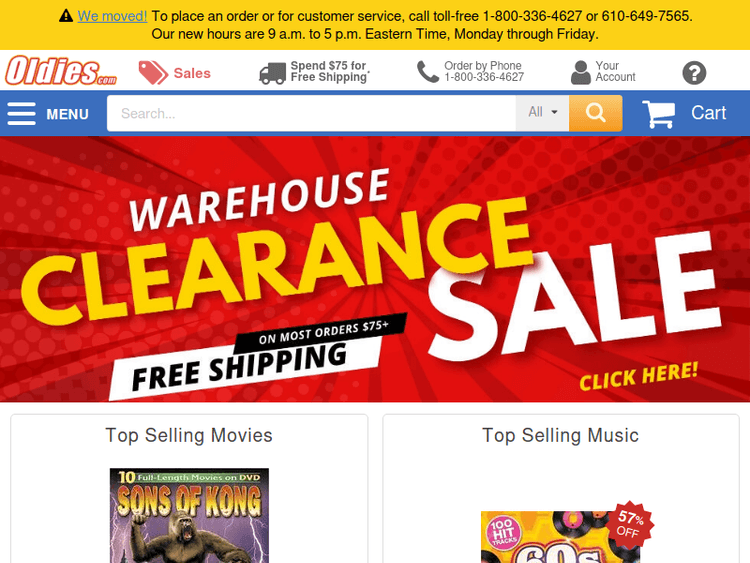The image size is (750, 563).
Task: Click Spend $75 for Free Shipping text
Action: click(329, 71)
